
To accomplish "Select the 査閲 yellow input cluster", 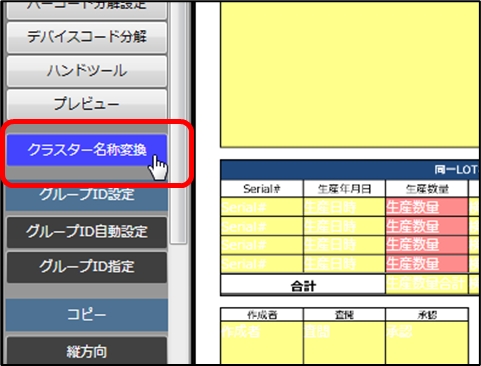I will [x=344, y=343].
